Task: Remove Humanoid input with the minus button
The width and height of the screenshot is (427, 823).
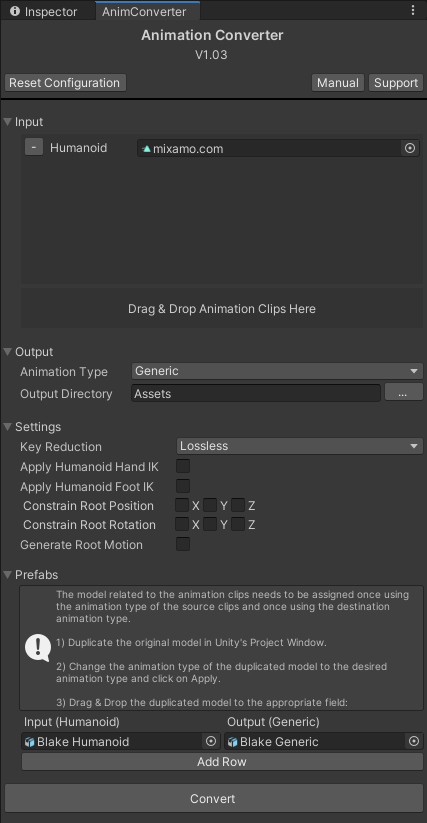Action: click(34, 147)
